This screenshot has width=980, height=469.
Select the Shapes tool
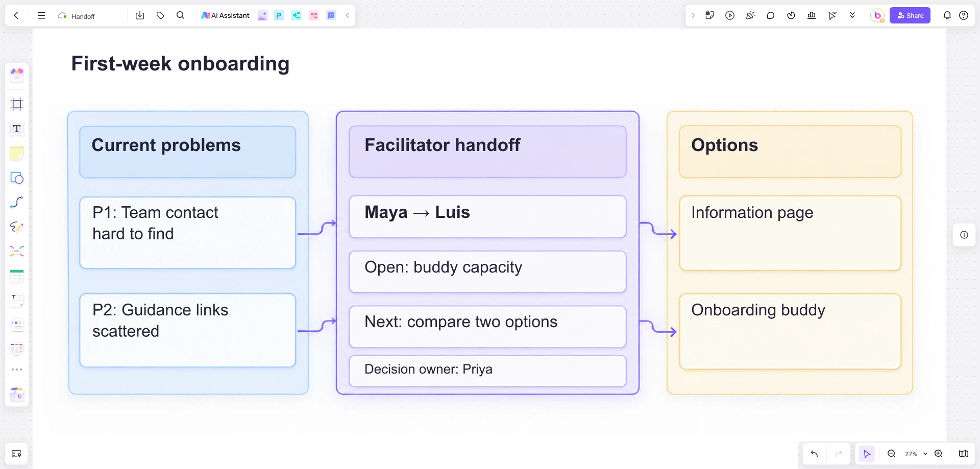tap(17, 178)
